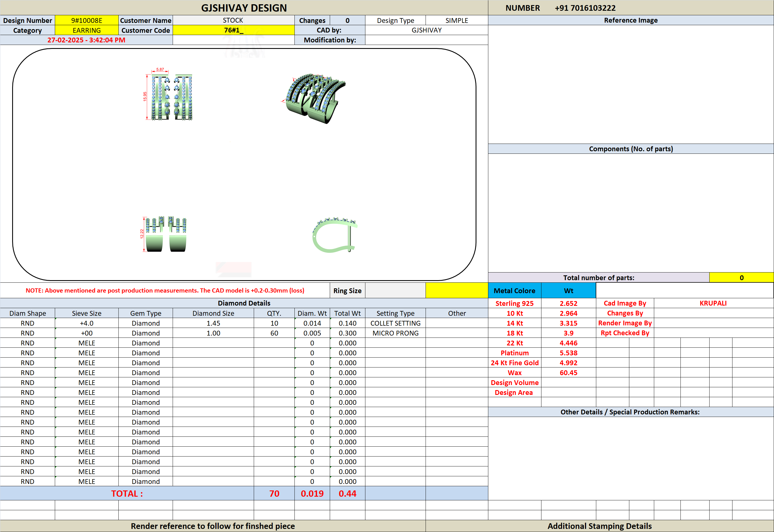Select the Wax weight 60.45

569,373
